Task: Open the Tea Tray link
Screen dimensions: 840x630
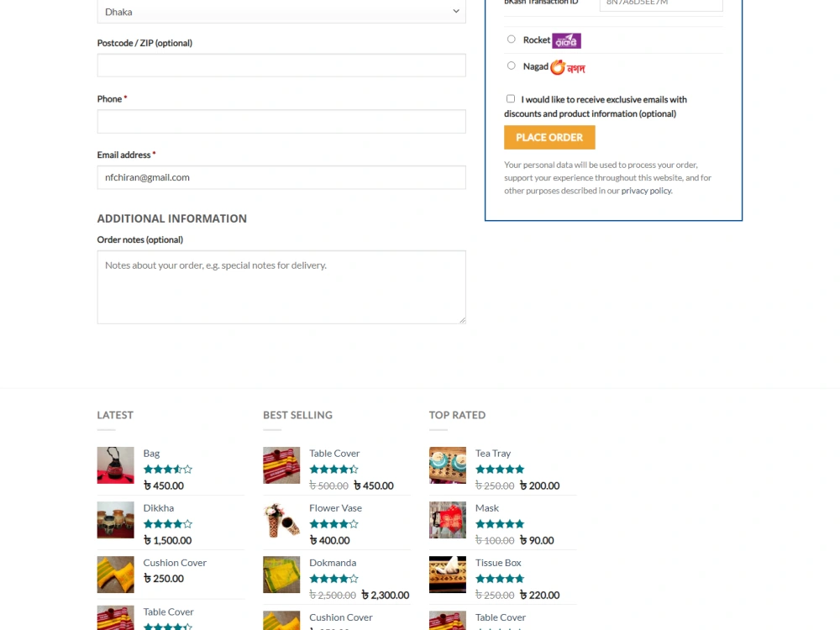Action: point(493,454)
